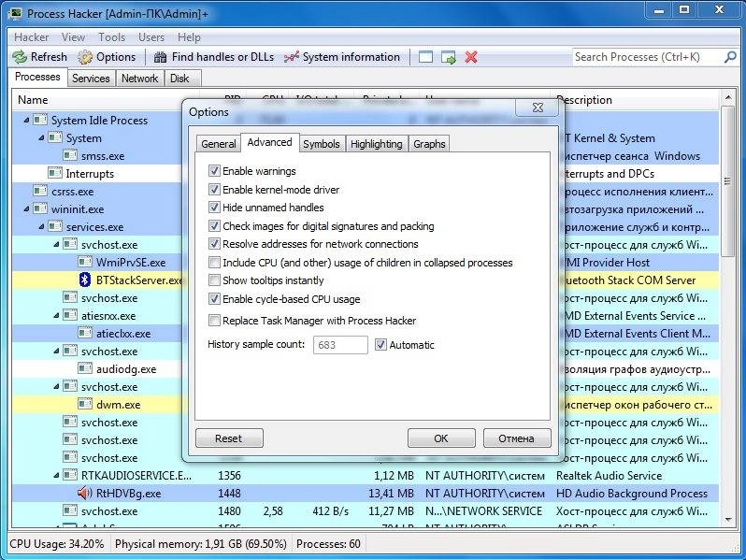Open Options from the toolbar gear icon
746x560 pixels.
(85, 57)
